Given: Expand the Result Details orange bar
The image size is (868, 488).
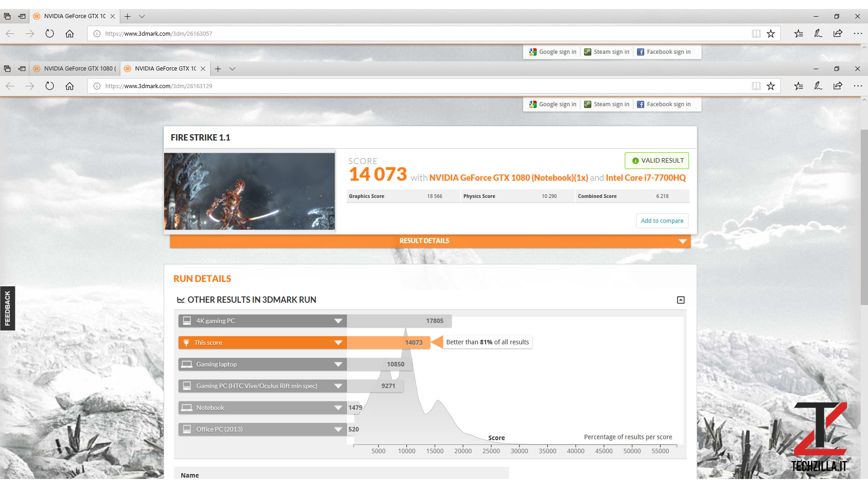Looking at the screenshot, I should tap(430, 241).
